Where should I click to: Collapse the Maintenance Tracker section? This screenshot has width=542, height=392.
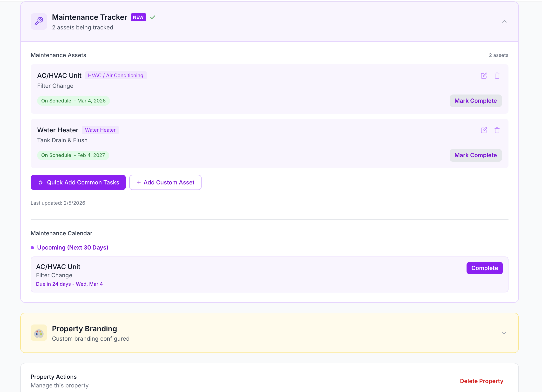click(505, 21)
